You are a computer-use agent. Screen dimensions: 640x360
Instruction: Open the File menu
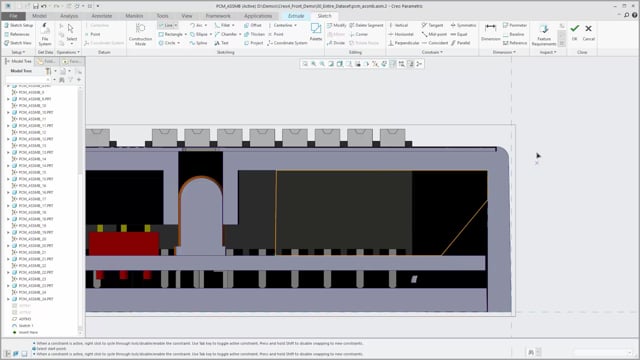13,16
